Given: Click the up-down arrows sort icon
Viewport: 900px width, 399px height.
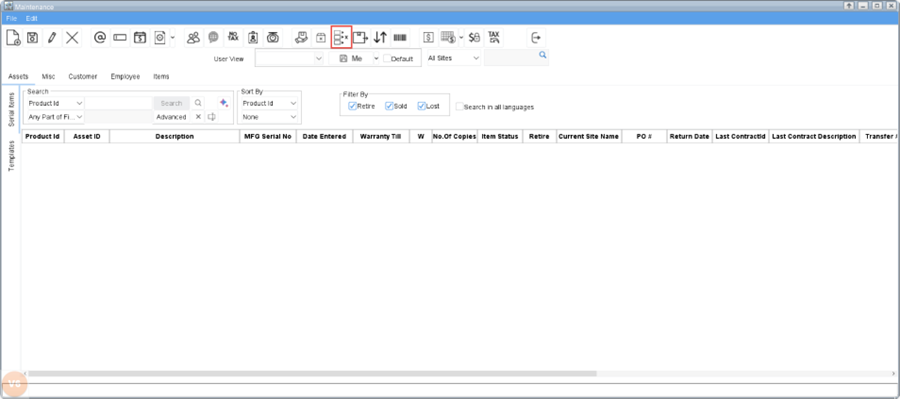Looking at the screenshot, I should coord(380,38).
